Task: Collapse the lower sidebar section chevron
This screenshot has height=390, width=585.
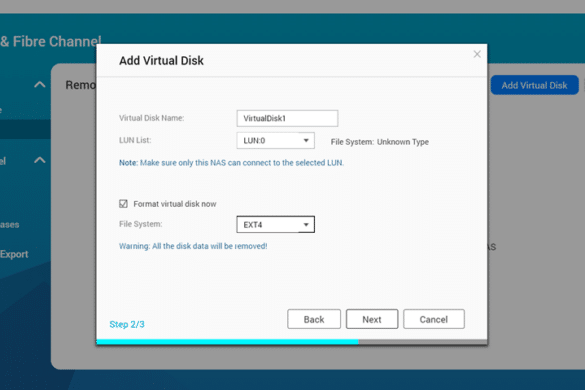Action: point(40,160)
